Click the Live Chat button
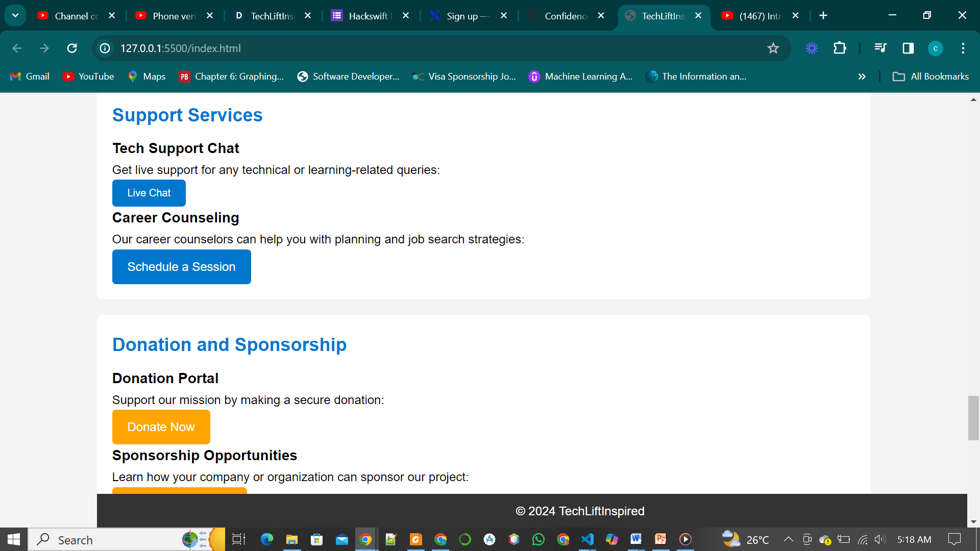Viewport: 980px width, 551px height. 149,193
